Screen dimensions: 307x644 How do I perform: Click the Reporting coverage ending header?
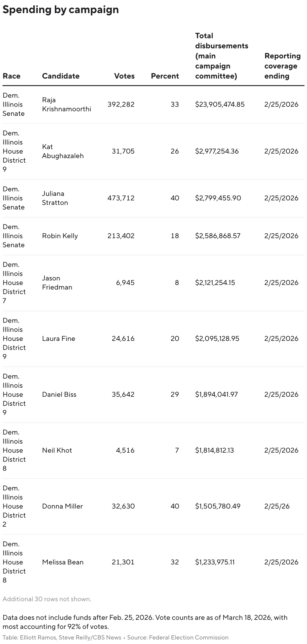pos(282,66)
